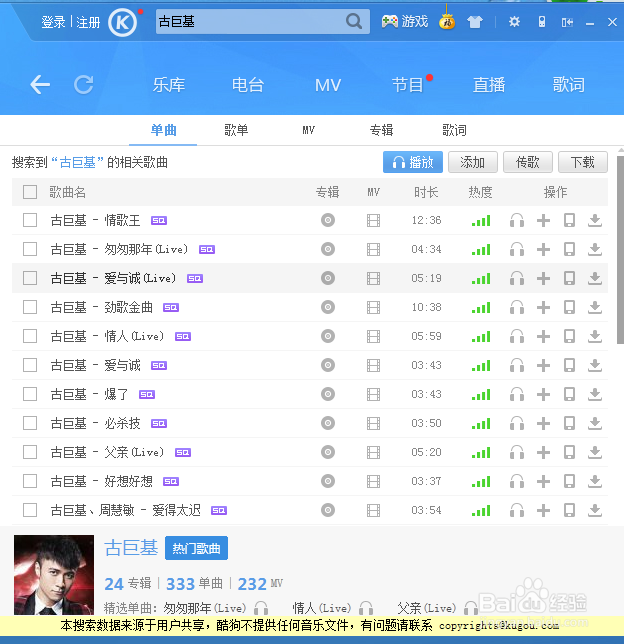The width and height of the screenshot is (624, 644).
Task: Click the mobile phone device icon
Action: click(542, 22)
